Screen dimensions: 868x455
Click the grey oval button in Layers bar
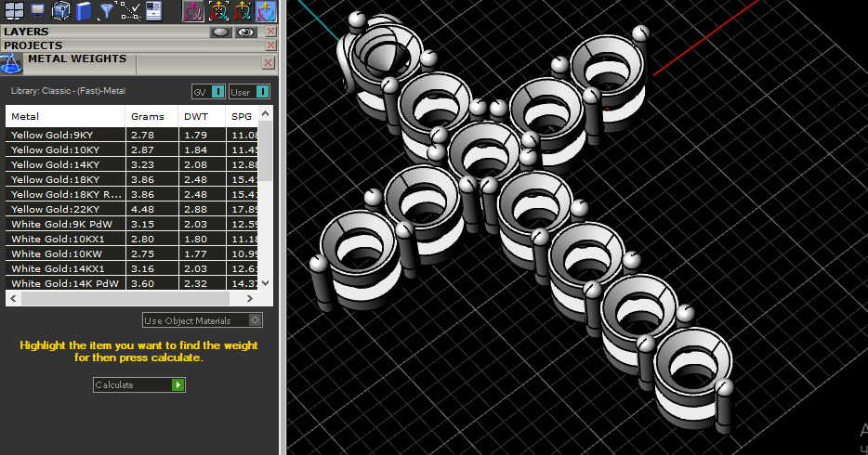coord(220,32)
